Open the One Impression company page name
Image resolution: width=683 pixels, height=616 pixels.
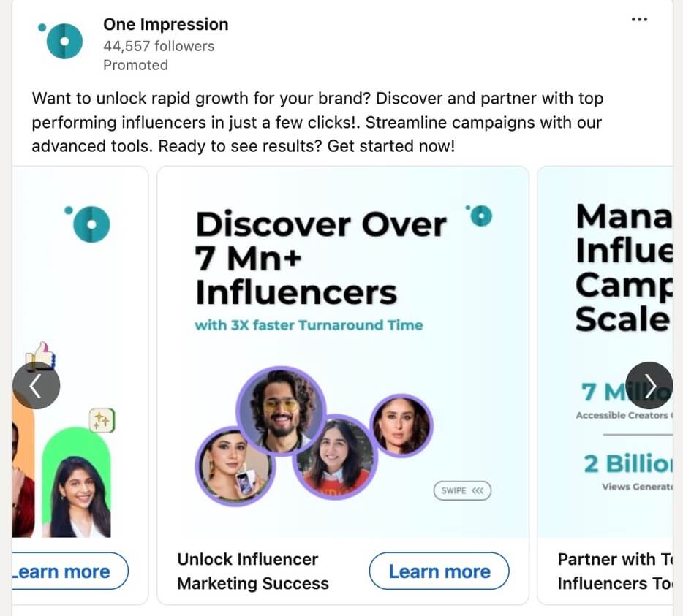coord(165,24)
